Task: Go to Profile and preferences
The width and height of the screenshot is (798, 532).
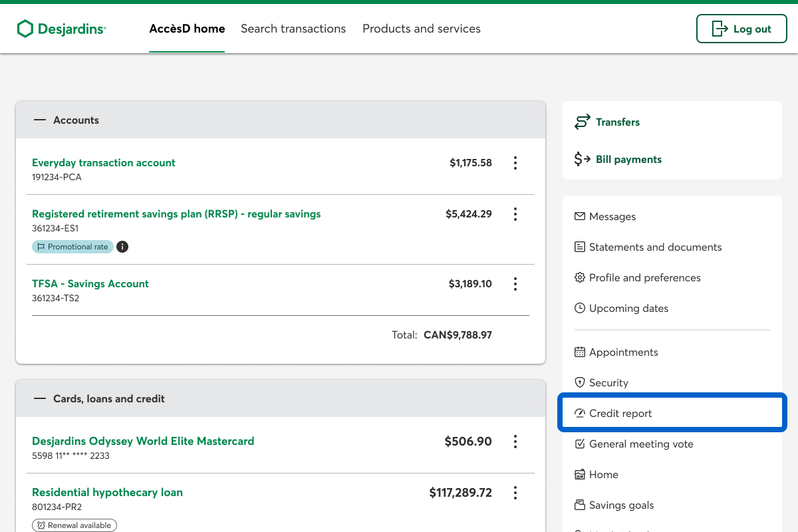Action: tap(644, 278)
